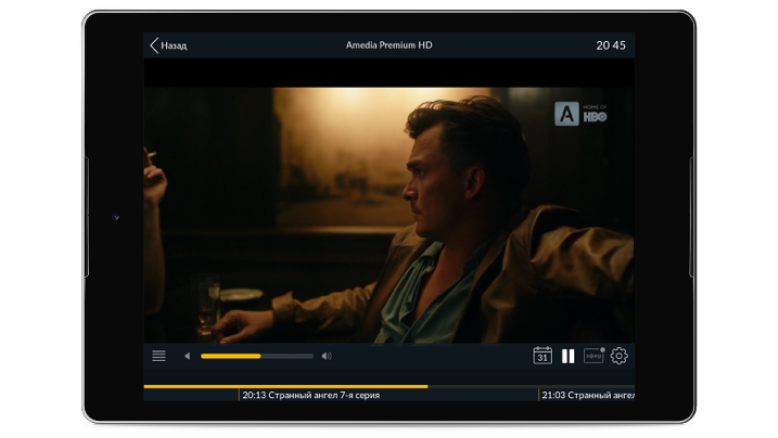Click the high volume speaker icon
The width and height of the screenshot is (778, 438).
coord(326,356)
